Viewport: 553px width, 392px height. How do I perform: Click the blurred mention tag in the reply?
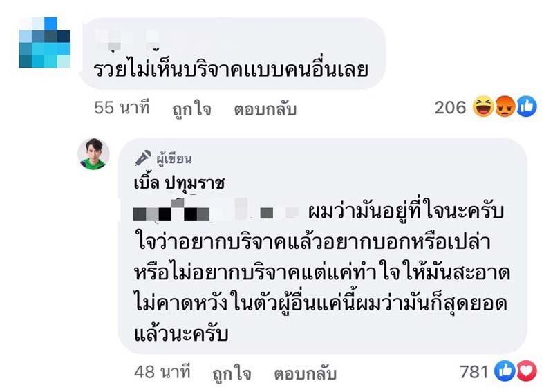216,212
